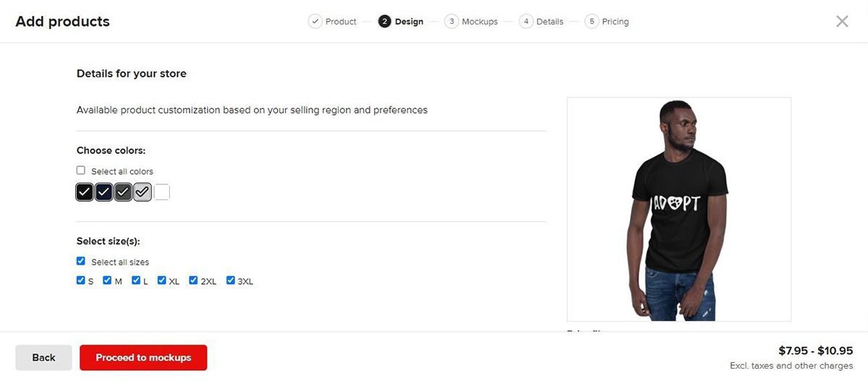The height and width of the screenshot is (386, 868).
Task: Click Proceed to mockups button
Action: click(143, 358)
